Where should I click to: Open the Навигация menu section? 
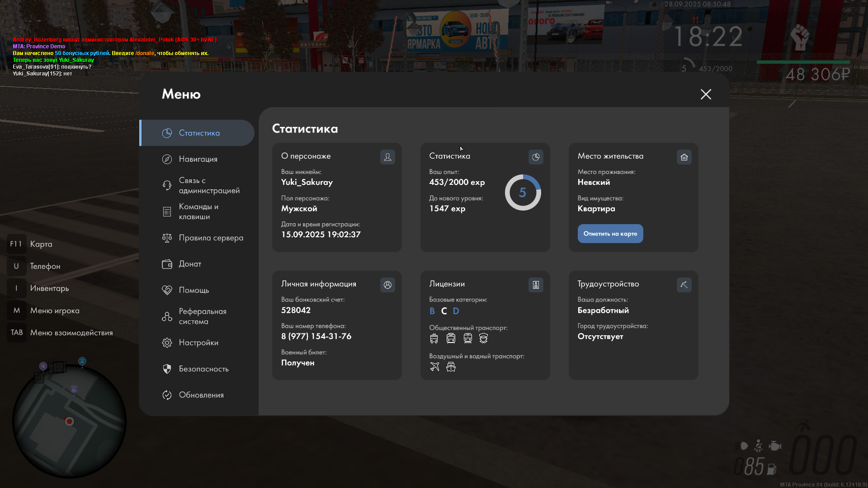click(x=198, y=159)
